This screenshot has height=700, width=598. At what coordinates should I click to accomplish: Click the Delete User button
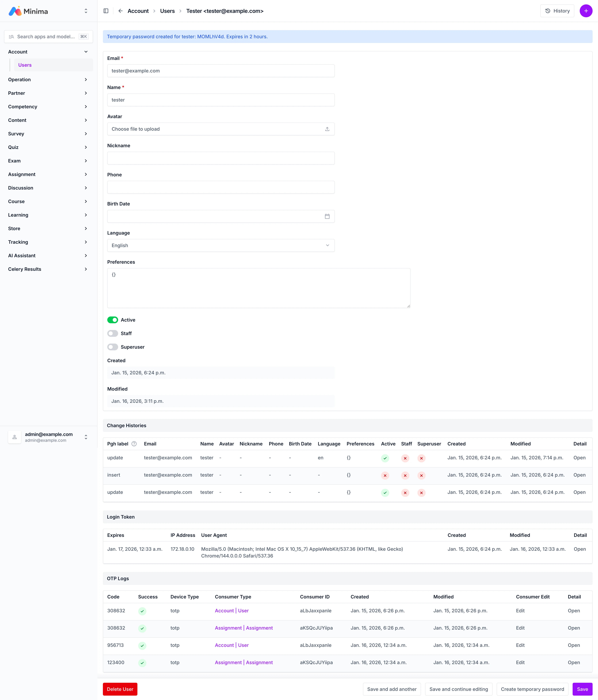click(x=120, y=689)
